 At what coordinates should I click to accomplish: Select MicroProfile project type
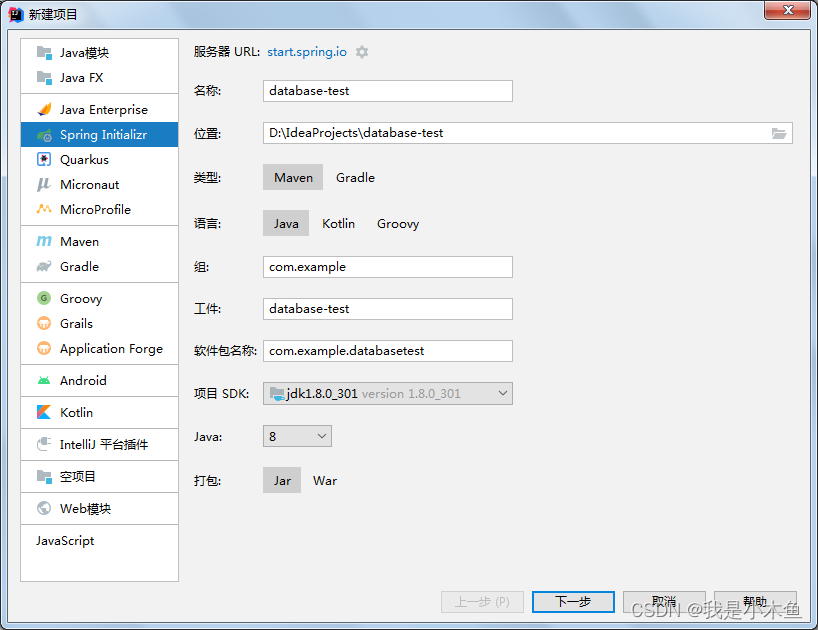point(100,210)
